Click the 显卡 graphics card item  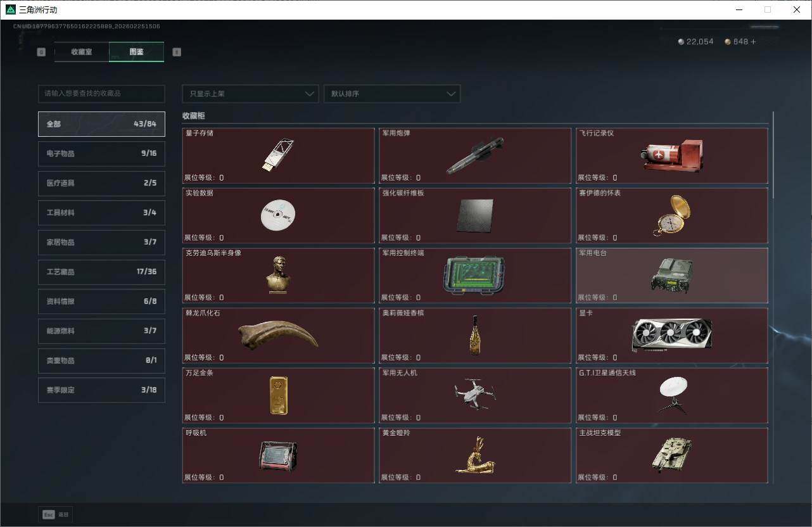671,335
